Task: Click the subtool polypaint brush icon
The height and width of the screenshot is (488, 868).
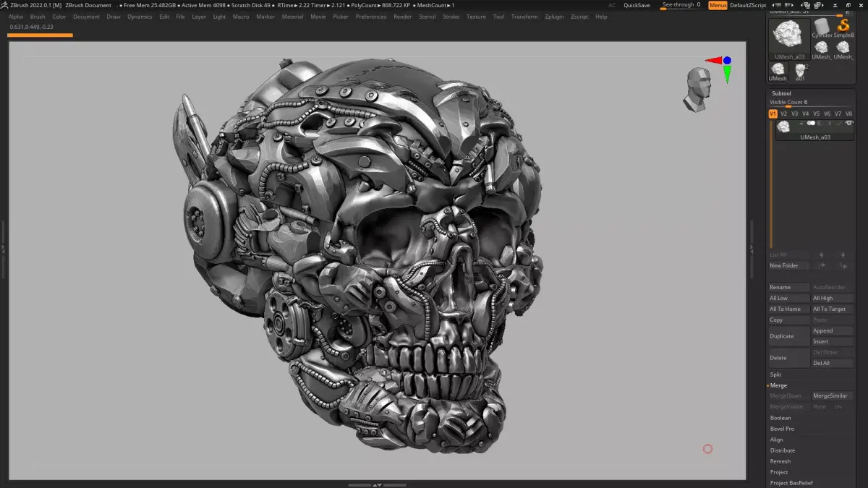Action: pos(839,124)
